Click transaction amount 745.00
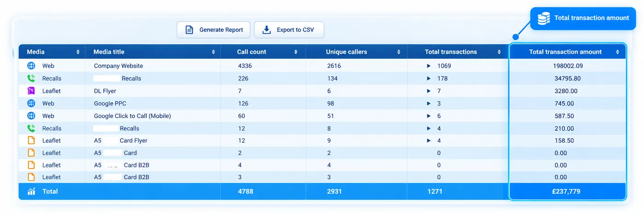644x214 pixels. coord(564,103)
